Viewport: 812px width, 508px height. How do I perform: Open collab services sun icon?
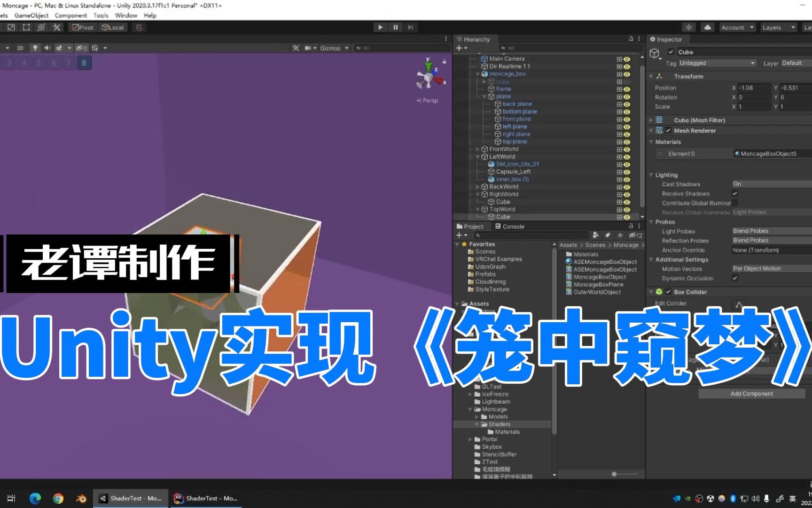click(x=689, y=27)
